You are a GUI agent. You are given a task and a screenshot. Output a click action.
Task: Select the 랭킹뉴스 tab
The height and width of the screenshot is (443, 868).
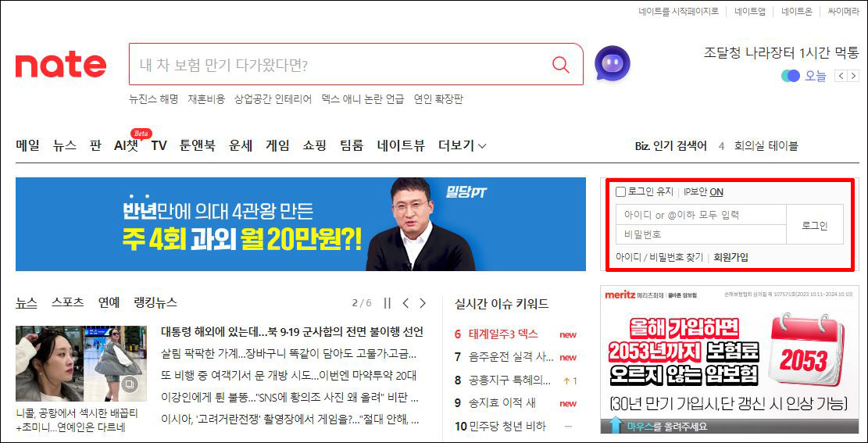(x=155, y=302)
